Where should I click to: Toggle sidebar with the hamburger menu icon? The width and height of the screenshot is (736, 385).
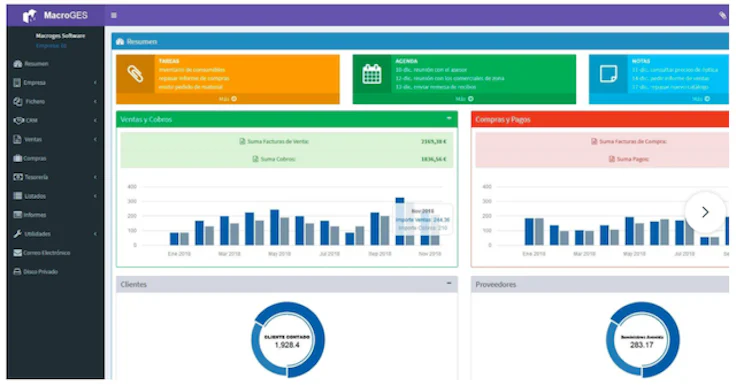114,15
